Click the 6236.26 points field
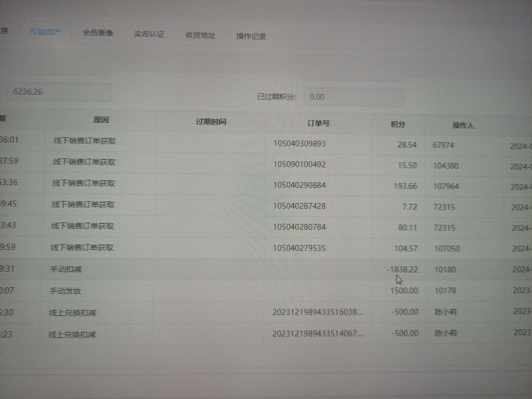The image size is (532, 399). coord(59,92)
